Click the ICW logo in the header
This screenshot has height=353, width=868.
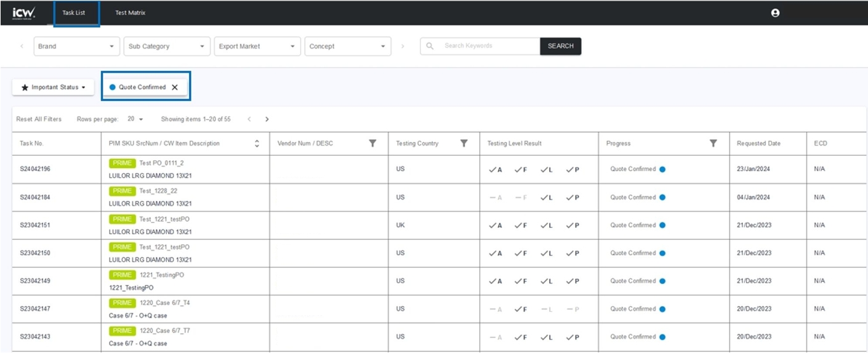[24, 12]
